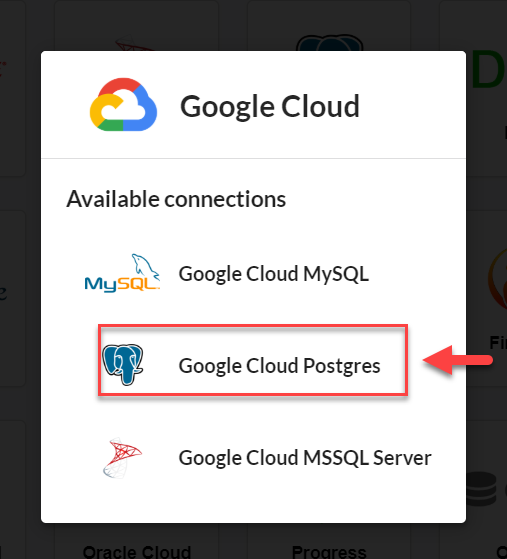Select the MySQL dolphin logo
Viewport: 507px width, 559px height.
click(122, 273)
